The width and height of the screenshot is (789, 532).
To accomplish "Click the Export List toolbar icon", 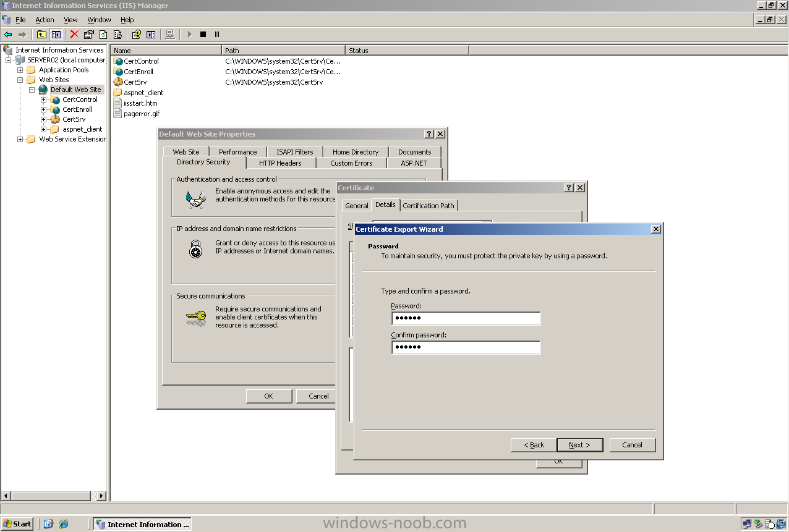I will coord(117,35).
